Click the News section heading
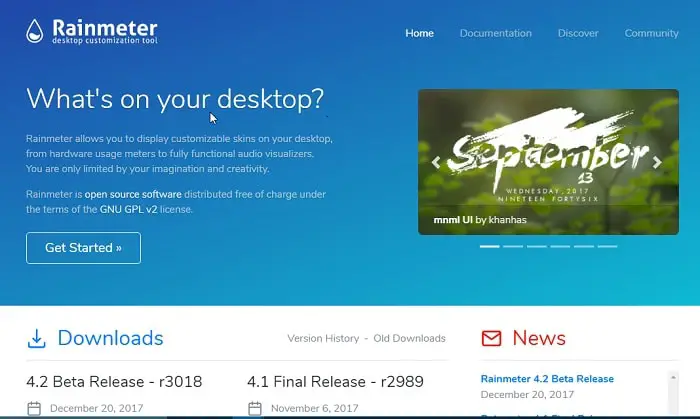 point(539,338)
